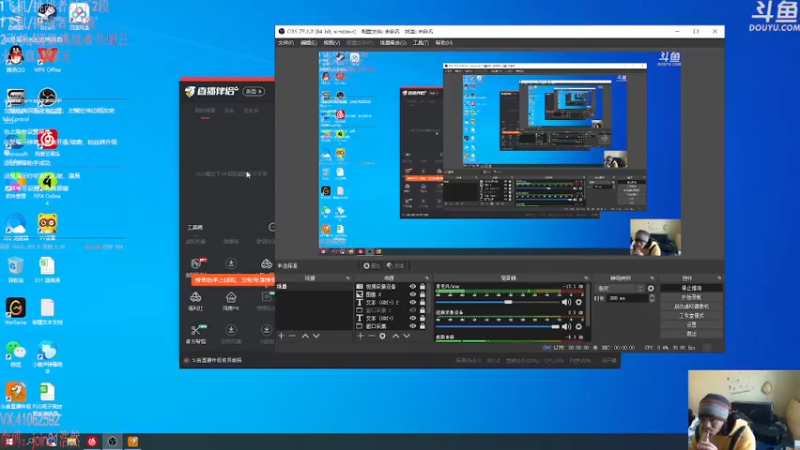The width and height of the screenshot is (800, 450).
Task: Toggle visibility of 图像 2 source
Action: pos(413,294)
